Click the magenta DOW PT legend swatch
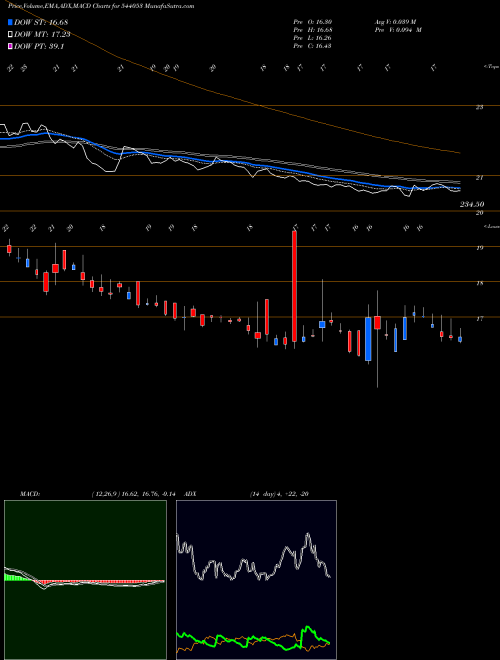The image size is (500, 660). coord(10,46)
